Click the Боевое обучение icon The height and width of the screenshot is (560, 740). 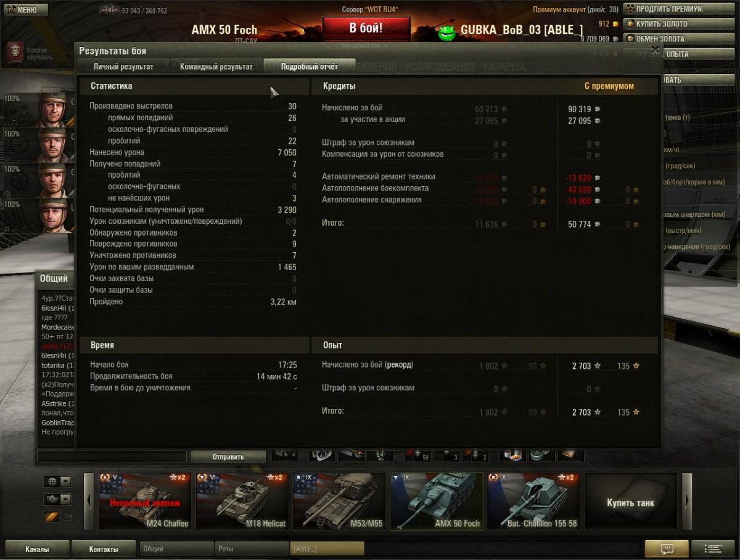coord(15,53)
